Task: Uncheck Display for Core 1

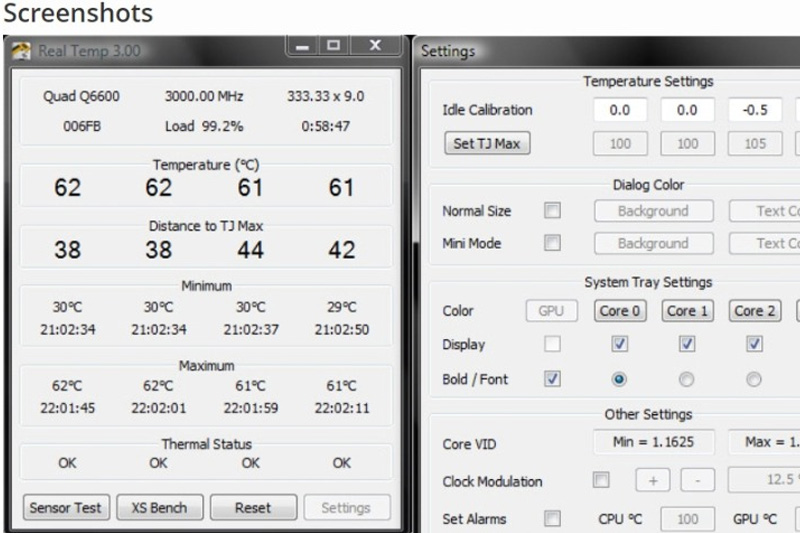Action: pos(687,344)
